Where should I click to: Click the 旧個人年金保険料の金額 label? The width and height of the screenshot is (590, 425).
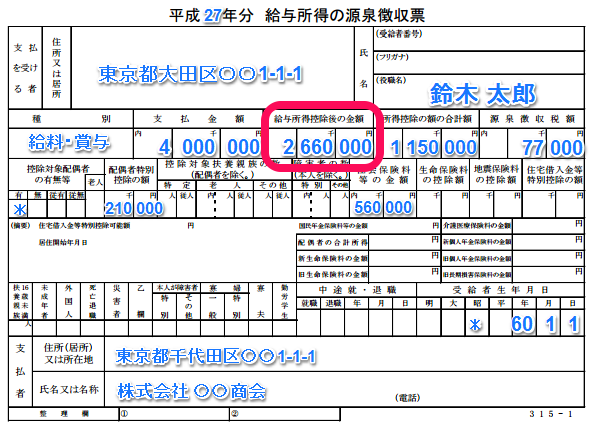coord(477,259)
